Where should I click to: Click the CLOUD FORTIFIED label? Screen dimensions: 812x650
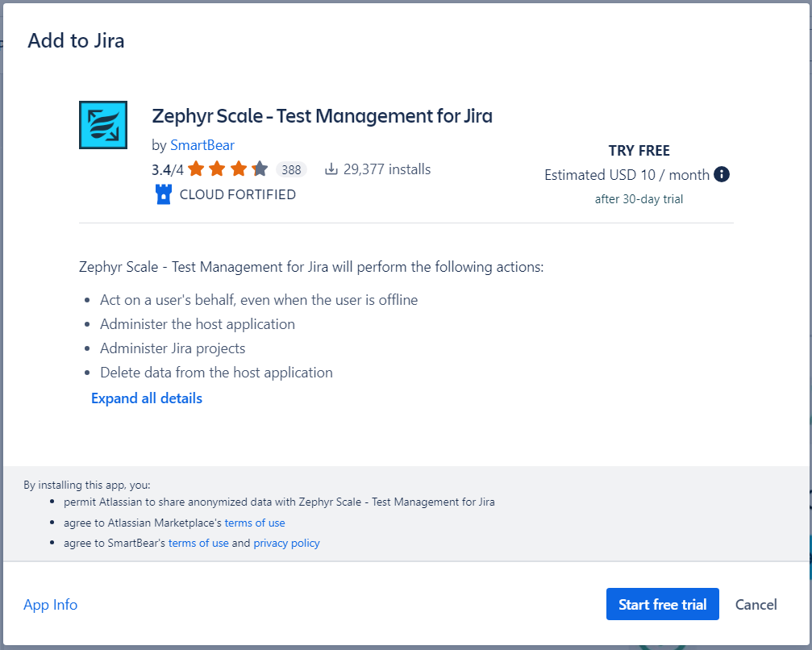(x=238, y=194)
